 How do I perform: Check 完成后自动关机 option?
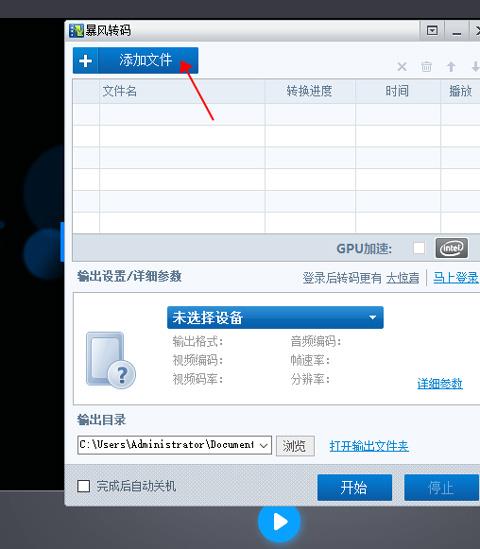(x=83, y=486)
